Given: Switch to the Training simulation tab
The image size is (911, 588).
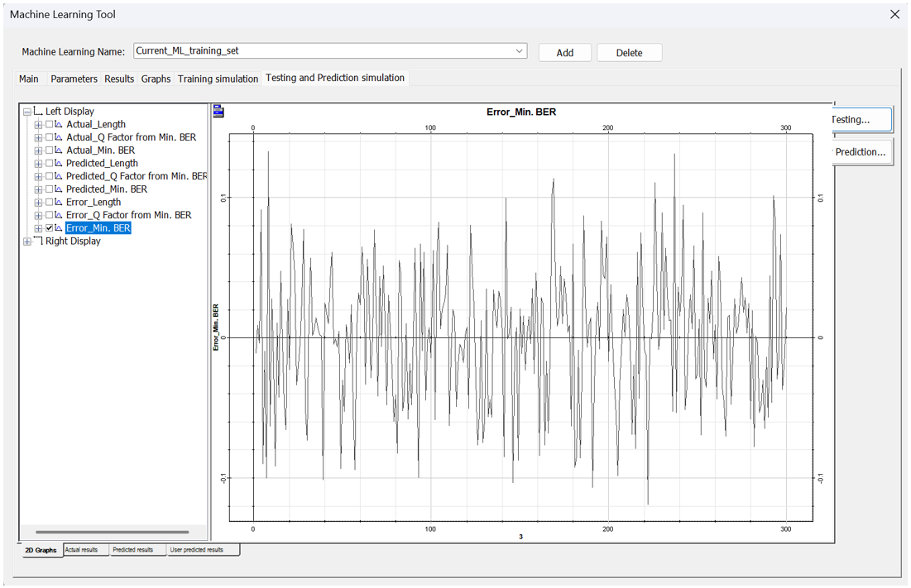Looking at the screenshot, I should (x=218, y=79).
